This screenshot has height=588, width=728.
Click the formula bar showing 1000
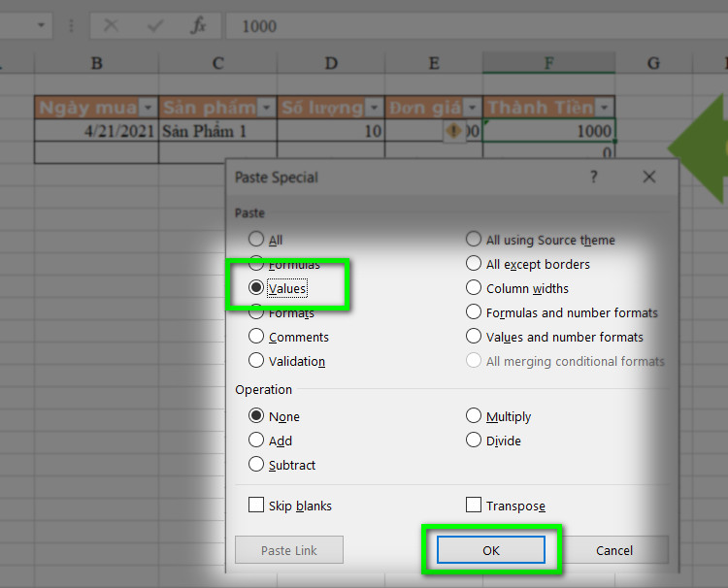click(477, 26)
